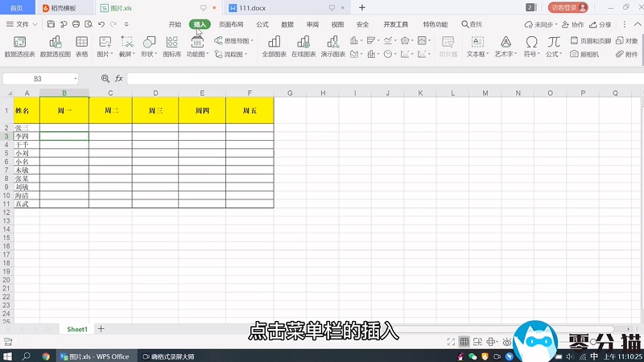Click the 全部图表 all charts icon
The height and width of the screenshot is (362, 644).
[x=274, y=46]
